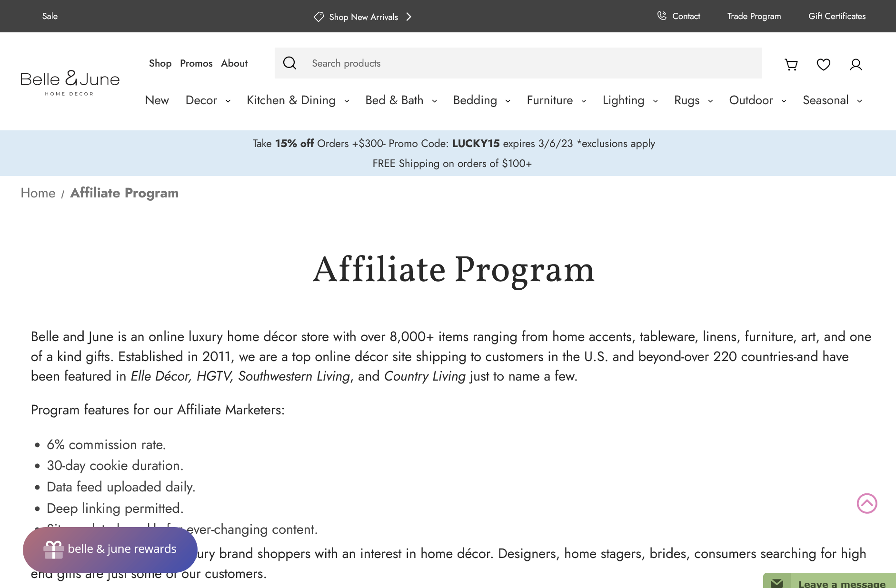The image size is (896, 588).
Task: Go to Home breadcrumb
Action: 38,193
